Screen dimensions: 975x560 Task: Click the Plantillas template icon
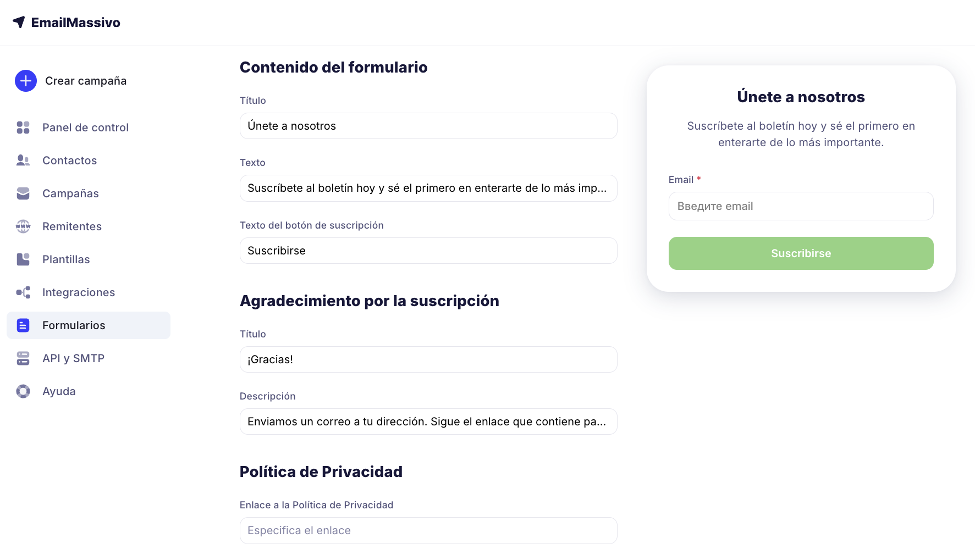[23, 259]
